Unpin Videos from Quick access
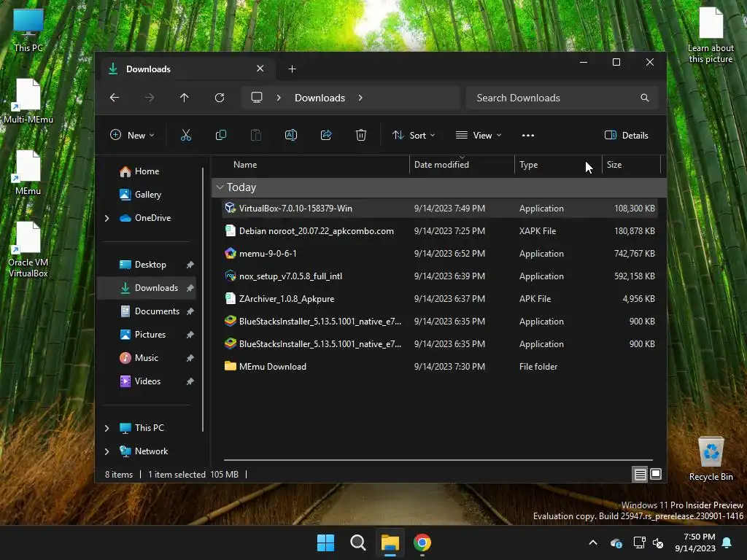 (x=190, y=381)
